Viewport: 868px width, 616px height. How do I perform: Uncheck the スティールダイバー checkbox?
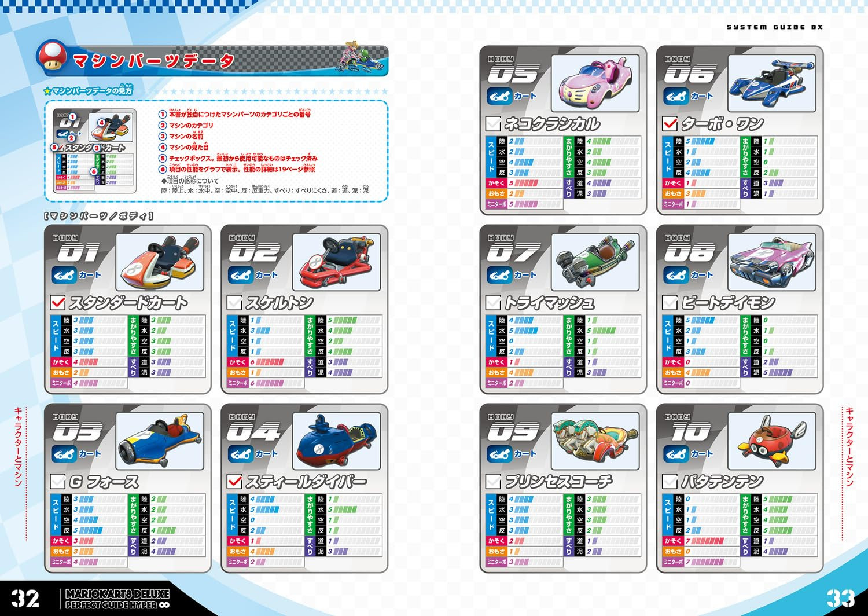pyautogui.click(x=234, y=481)
